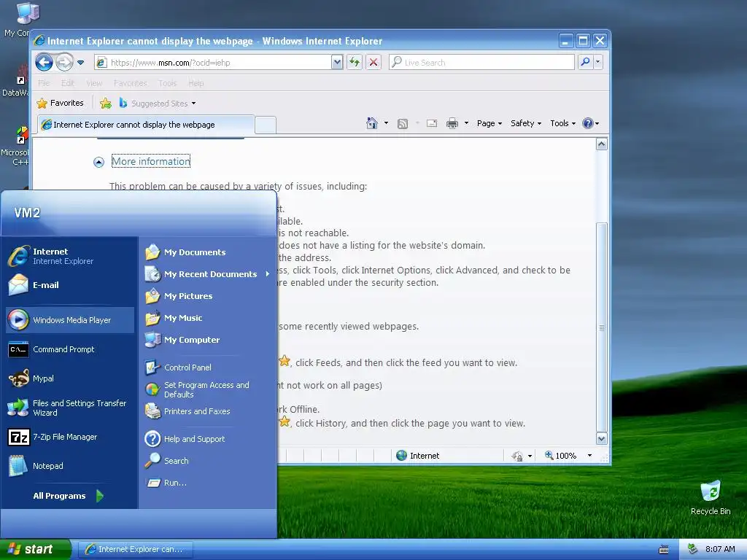
Task: Open E-mail from the Start menu
Action: pyautogui.click(x=70, y=285)
